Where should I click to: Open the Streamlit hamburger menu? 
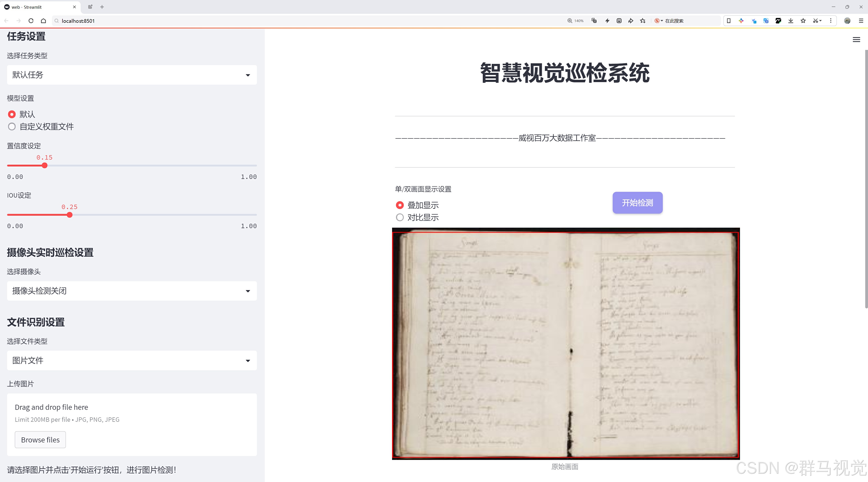(x=856, y=40)
